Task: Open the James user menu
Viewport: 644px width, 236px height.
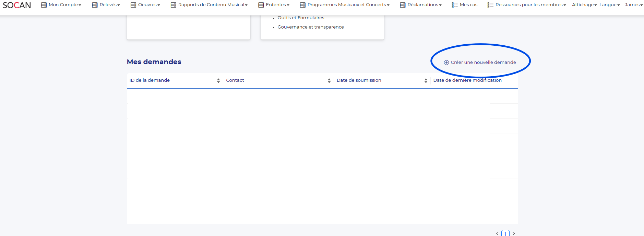Action: (x=633, y=5)
